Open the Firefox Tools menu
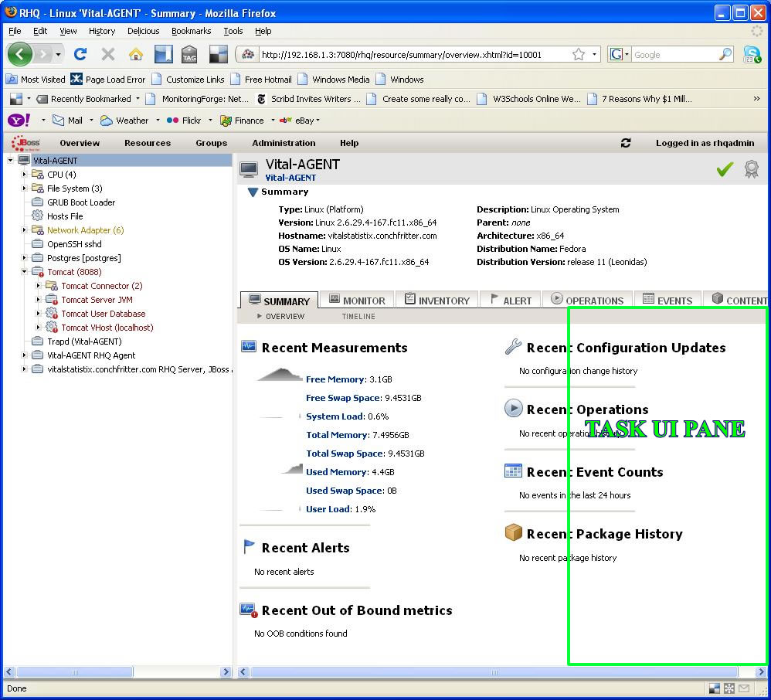771x700 pixels. click(233, 31)
